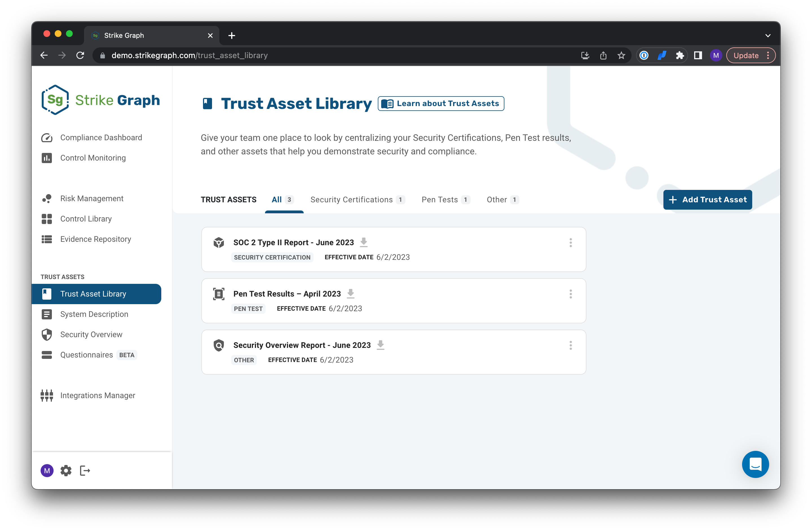
Task: Click the Questionnaires stacked bars icon
Action: (x=47, y=355)
